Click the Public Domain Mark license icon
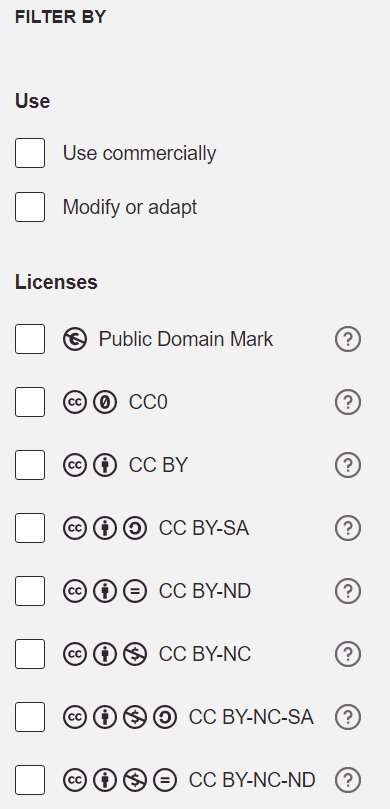 (x=75, y=339)
